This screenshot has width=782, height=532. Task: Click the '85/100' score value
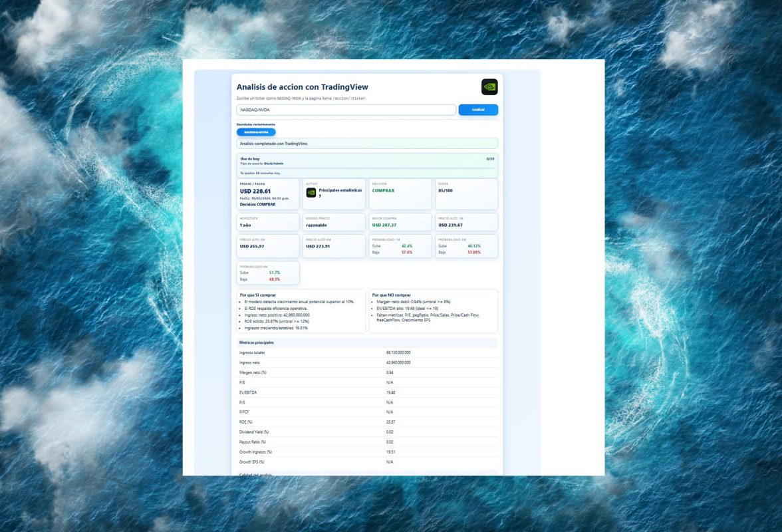pyautogui.click(x=446, y=190)
